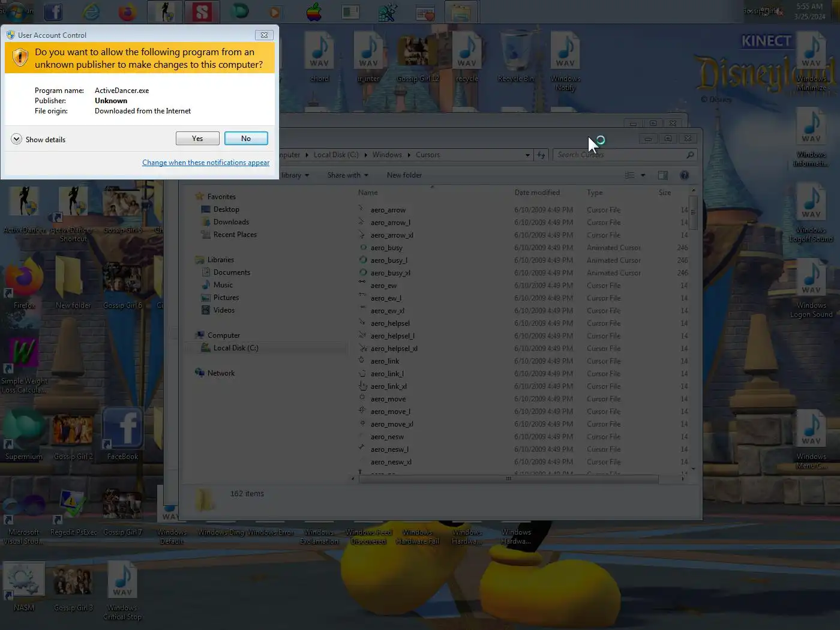Open the Gossip Girl 6 thumbnail on desktop

[122, 284]
